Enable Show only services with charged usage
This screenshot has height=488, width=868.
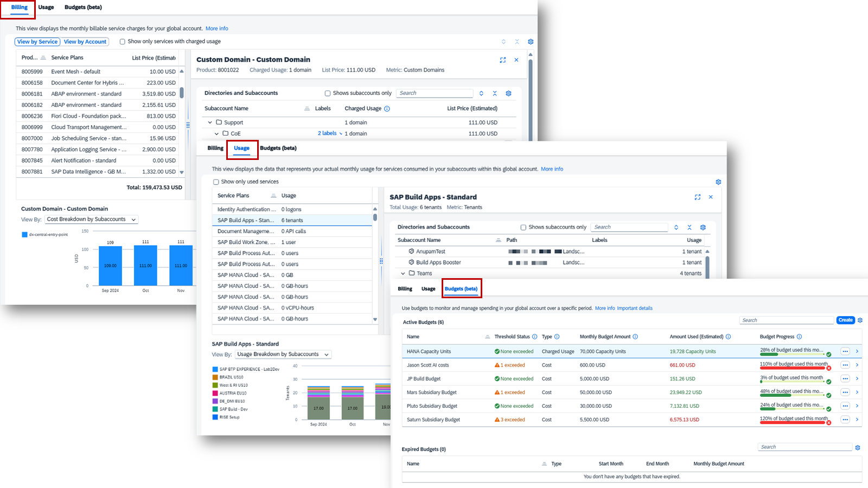tap(123, 42)
